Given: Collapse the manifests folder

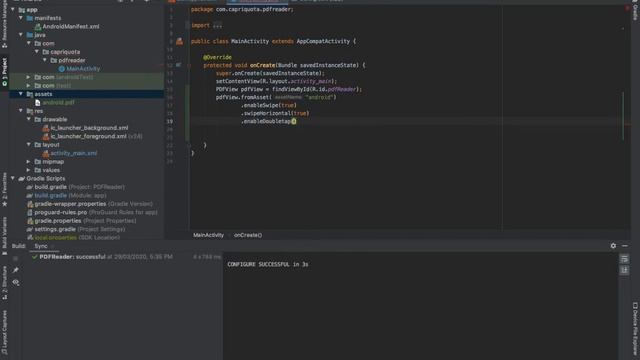Looking at the screenshot, I should coord(21,18).
